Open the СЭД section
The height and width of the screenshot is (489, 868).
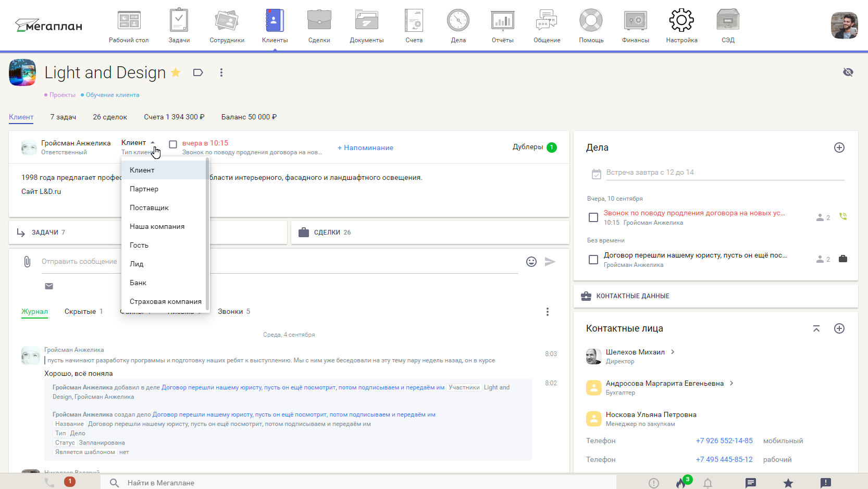pos(728,26)
